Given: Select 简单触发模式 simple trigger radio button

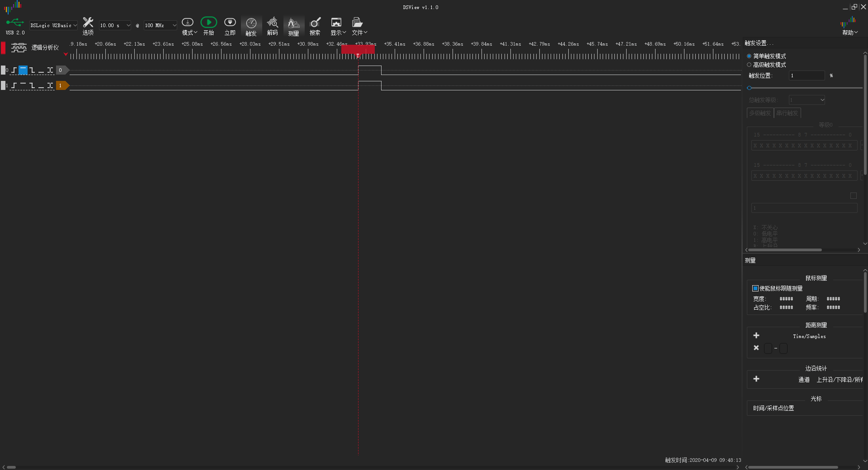Looking at the screenshot, I should [749, 56].
